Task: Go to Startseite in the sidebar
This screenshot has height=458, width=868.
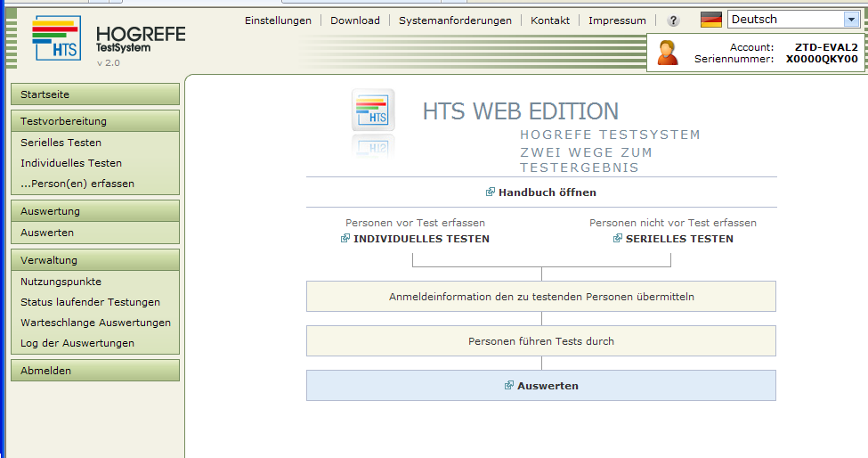Action: 94,94
